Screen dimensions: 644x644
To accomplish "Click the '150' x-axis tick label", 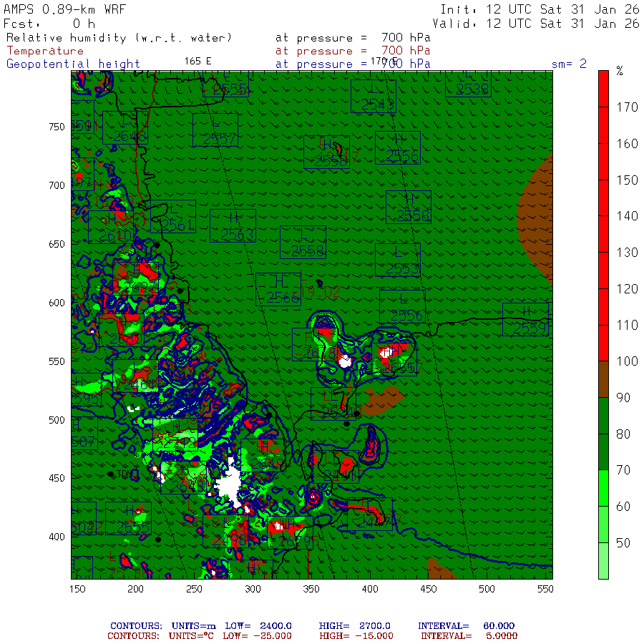I will 77,590.
